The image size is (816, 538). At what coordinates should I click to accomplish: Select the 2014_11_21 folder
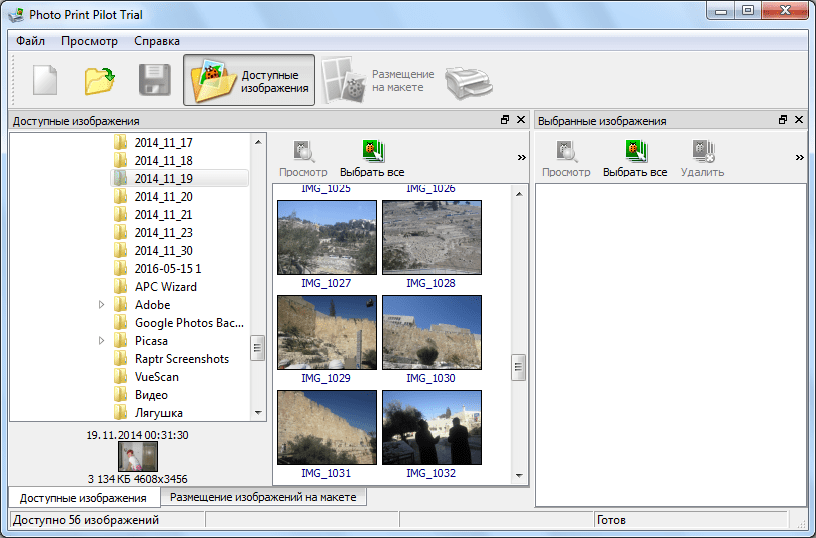click(163, 215)
